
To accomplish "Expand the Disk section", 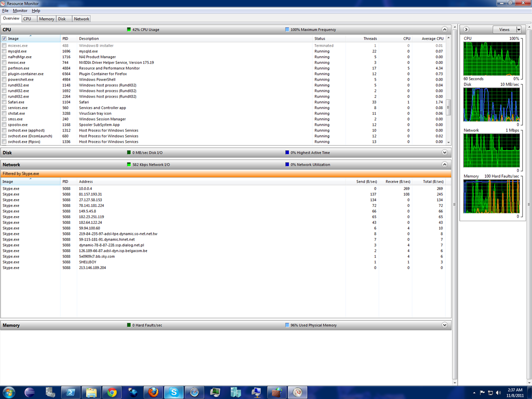I will [x=445, y=153].
